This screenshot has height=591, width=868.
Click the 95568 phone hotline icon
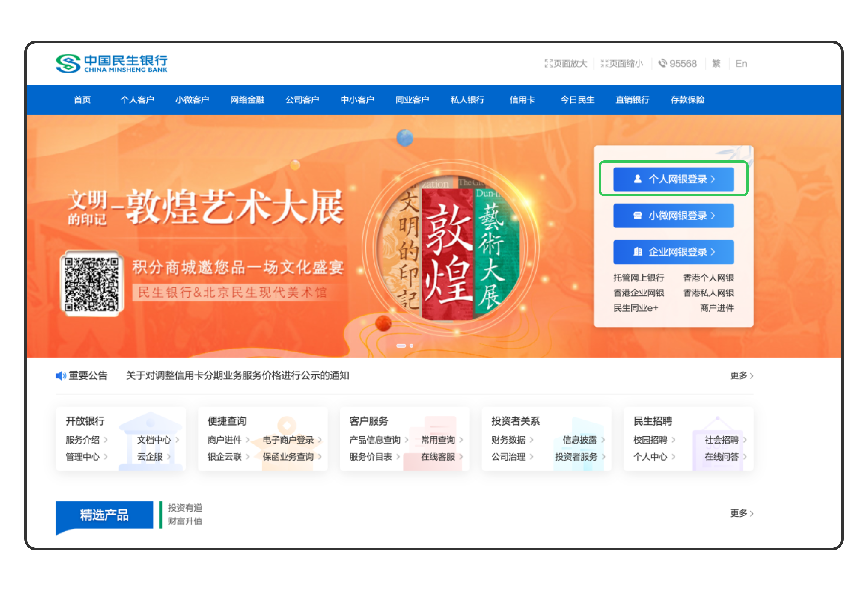point(662,63)
